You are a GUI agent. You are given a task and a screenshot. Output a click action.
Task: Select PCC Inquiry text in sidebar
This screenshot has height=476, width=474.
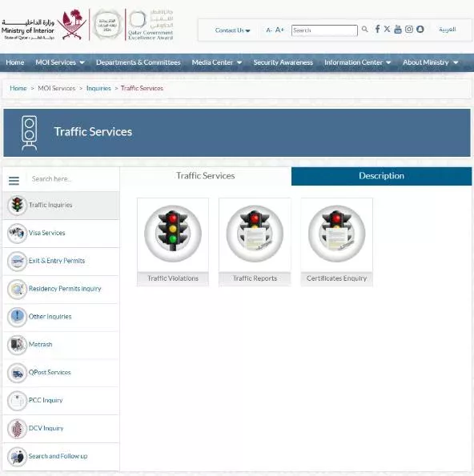pos(46,401)
